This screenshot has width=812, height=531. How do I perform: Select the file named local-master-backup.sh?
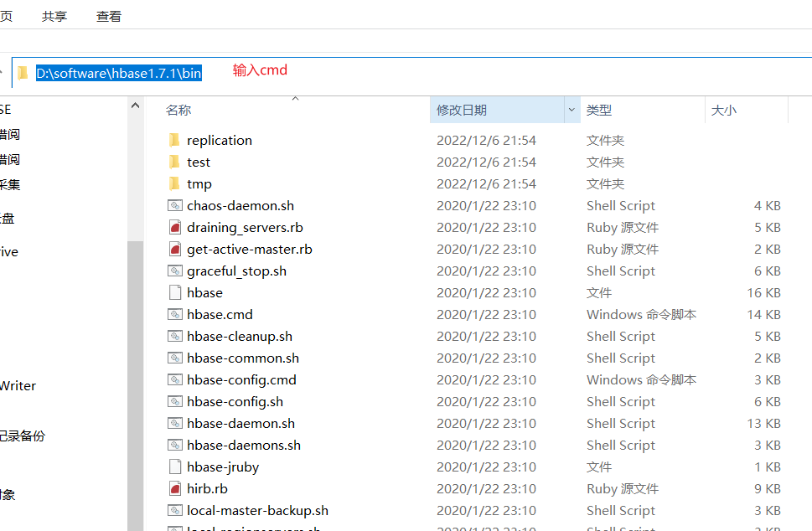click(258, 511)
